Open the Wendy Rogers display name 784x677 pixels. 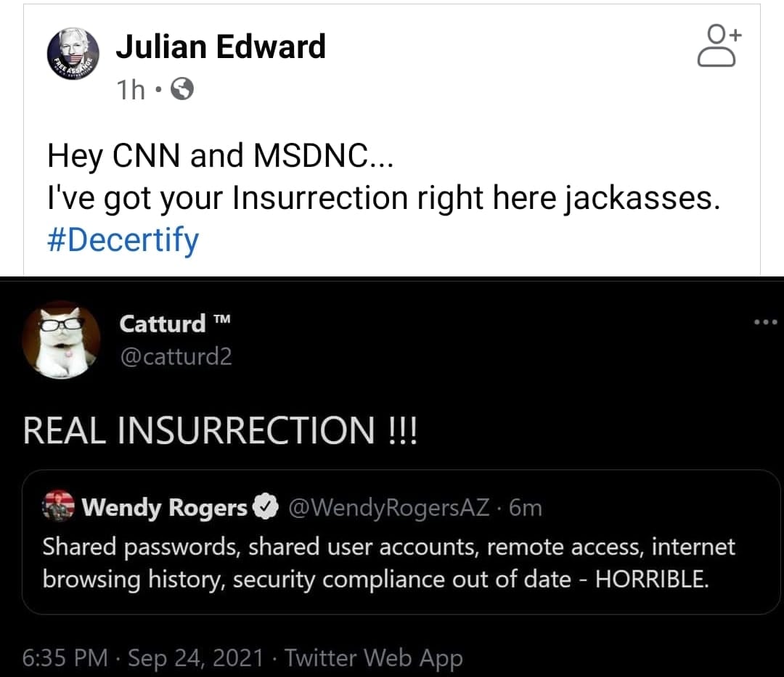pos(165,508)
